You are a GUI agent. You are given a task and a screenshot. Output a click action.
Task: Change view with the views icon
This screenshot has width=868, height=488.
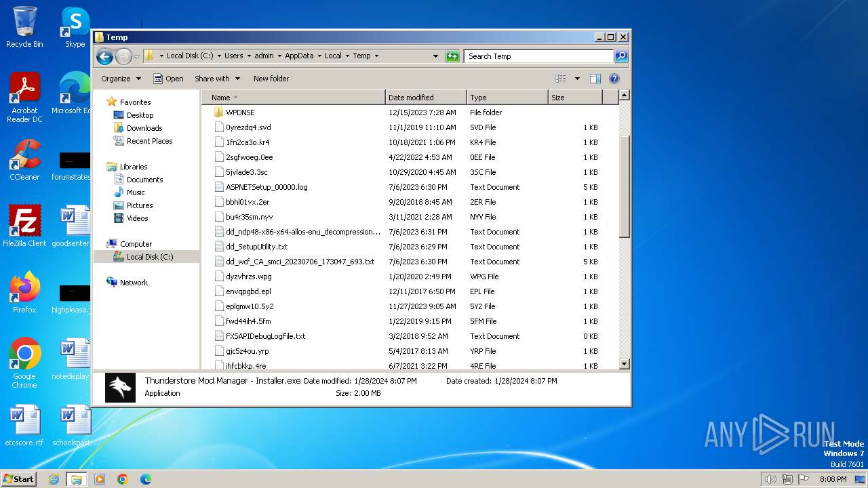(561, 79)
